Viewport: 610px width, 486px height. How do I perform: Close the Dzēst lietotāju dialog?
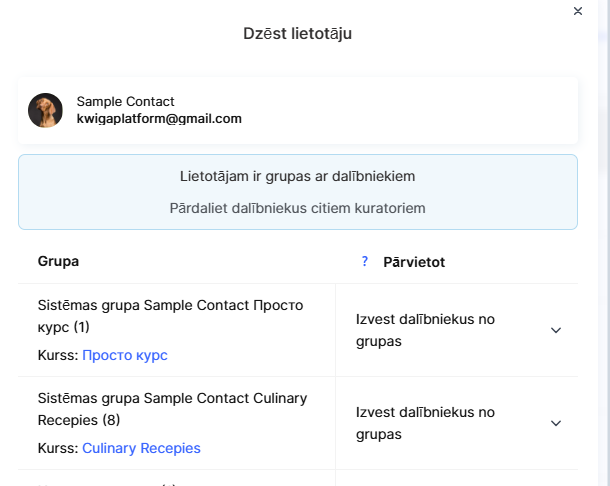pyautogui.click(x=578, y=11)
